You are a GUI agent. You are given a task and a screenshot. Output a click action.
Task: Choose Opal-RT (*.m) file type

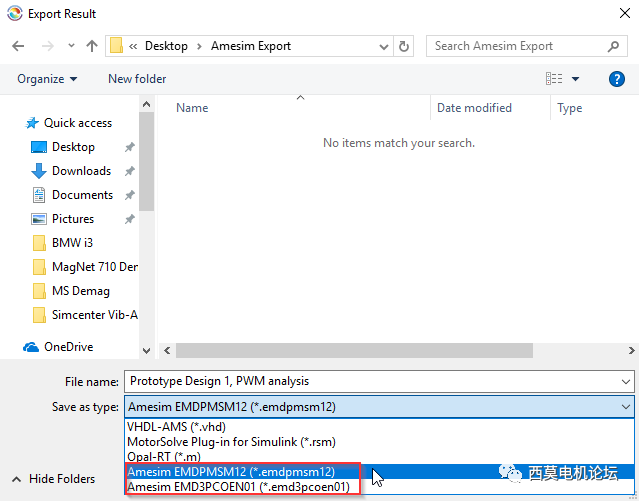click(379, 457)
